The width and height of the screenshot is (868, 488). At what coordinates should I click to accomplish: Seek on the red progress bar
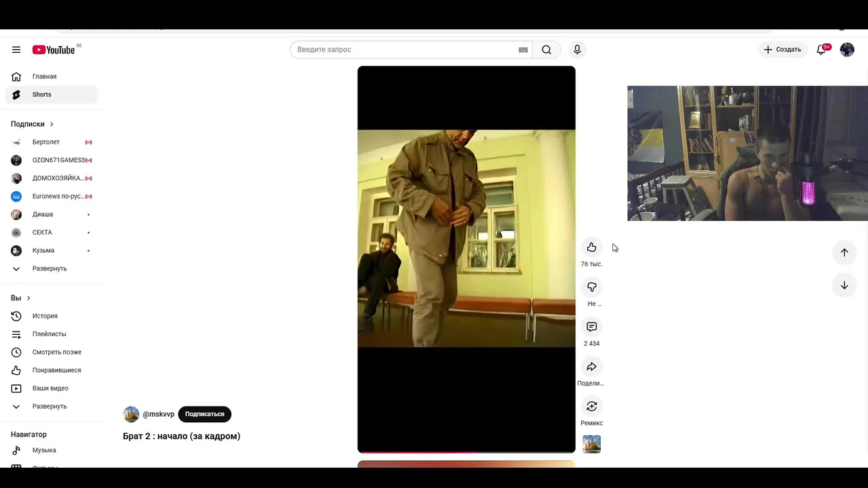467,451
